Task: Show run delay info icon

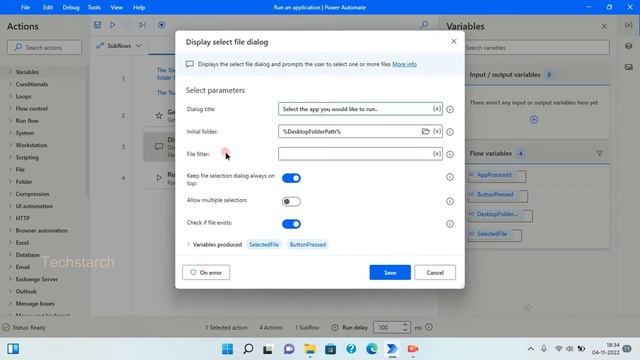Action: pyautogui.click(x=429, y=327)
